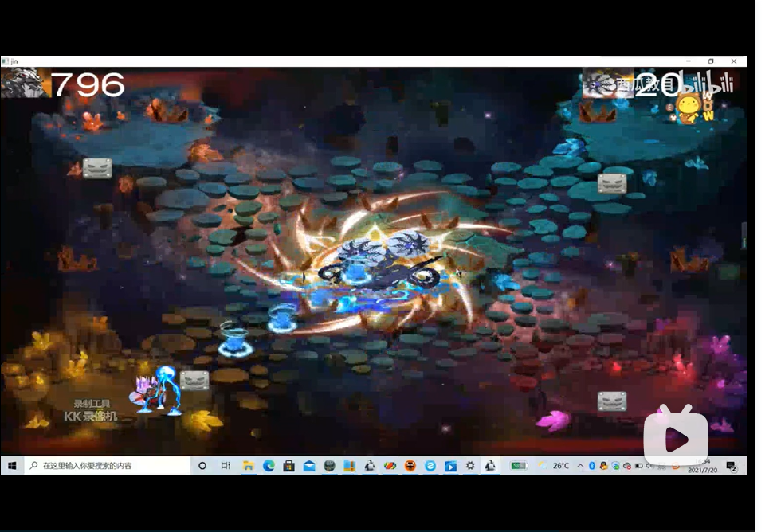
Task: Open Microsoft Edge from the taskbar
Action: click(x=269, y=466)
